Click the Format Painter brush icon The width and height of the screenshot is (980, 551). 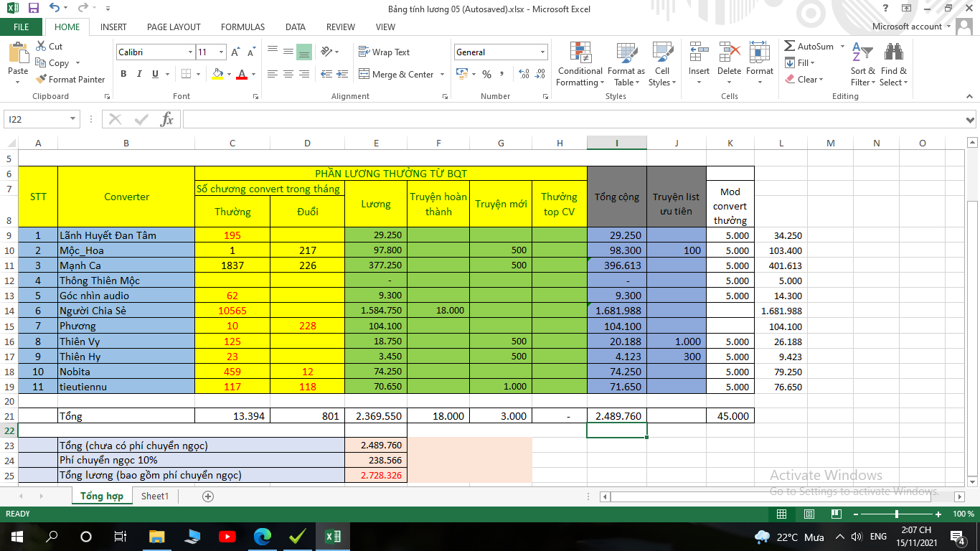coord(42,80)
